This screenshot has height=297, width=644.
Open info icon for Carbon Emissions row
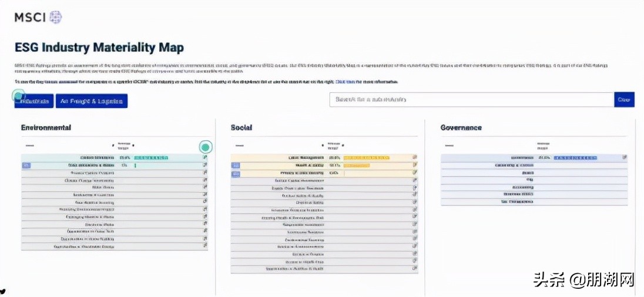click(x=205, y=157)
